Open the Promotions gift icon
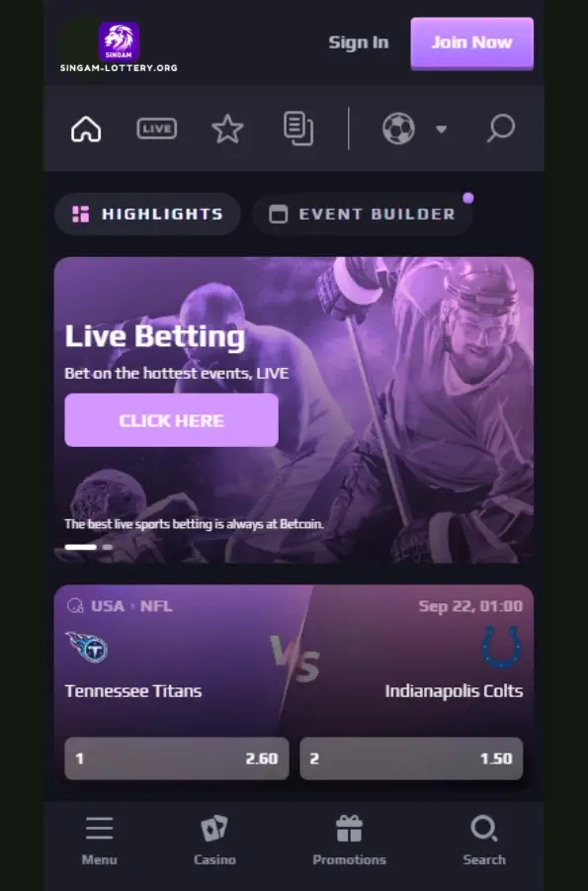Image resolution: width=588 pixels, height=891 pixels. click(x=349, y=829)
